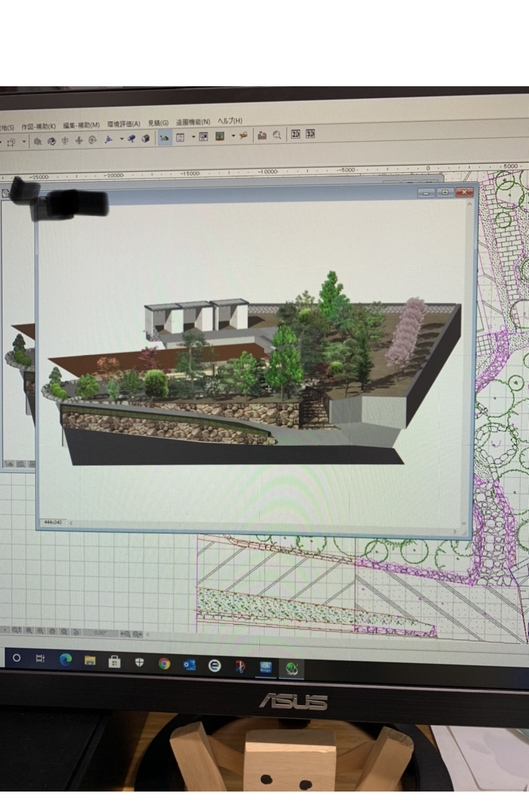Screen dimensions: 529x812
Task: Open the dropdown arrow beside the landscape picture icon
Action: pos(233,136)
